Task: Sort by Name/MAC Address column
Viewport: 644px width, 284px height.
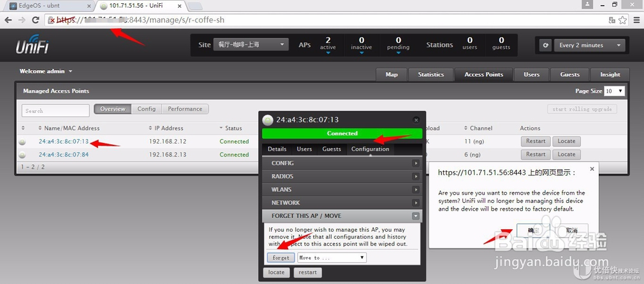Action: (x=69, y=128)
